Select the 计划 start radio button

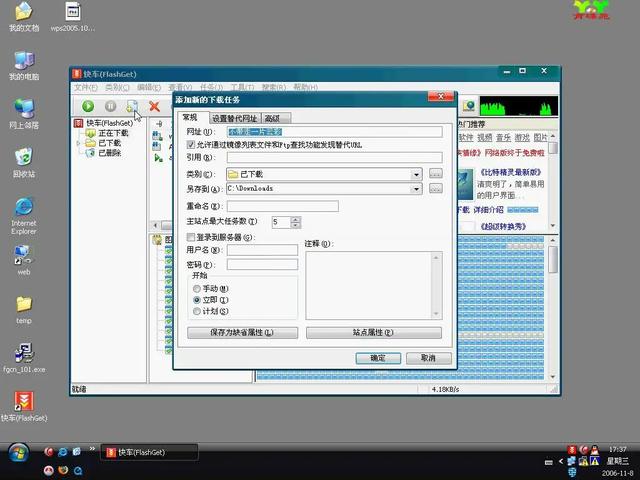196,311
